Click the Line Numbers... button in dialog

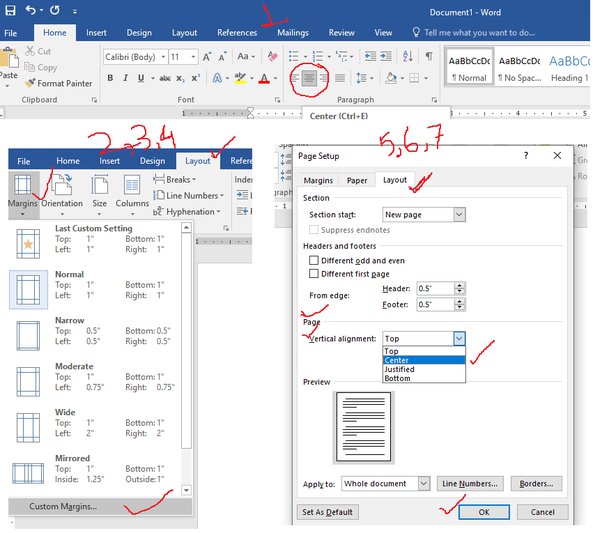click(x=470, y=483)
